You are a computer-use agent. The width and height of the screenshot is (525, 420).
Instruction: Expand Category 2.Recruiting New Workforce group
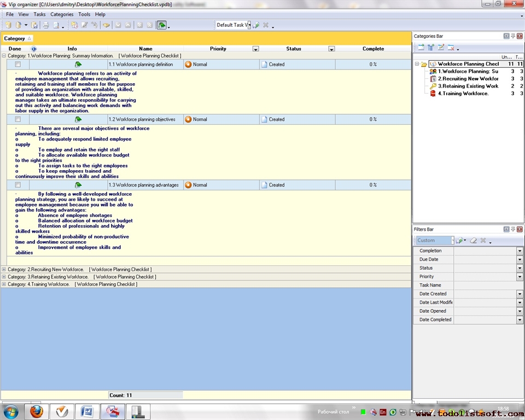4,270
